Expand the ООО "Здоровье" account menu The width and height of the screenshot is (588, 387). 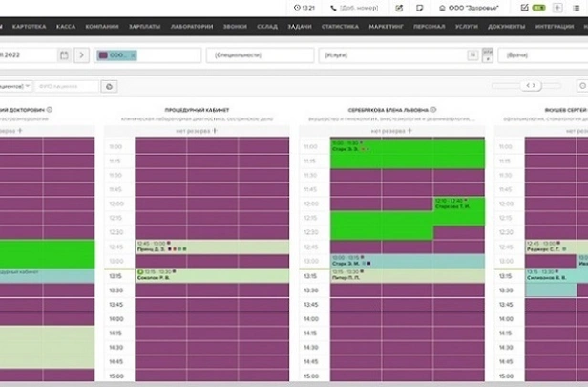coord(466,8)
